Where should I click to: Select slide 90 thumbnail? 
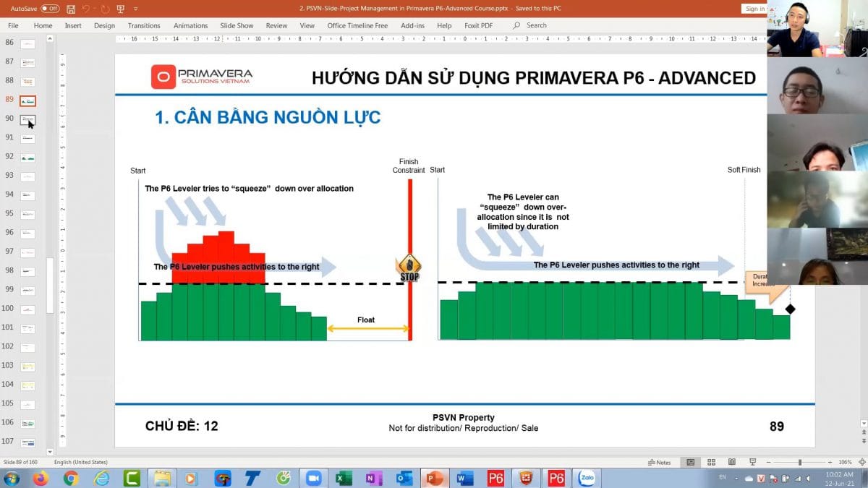click(27, 119)
